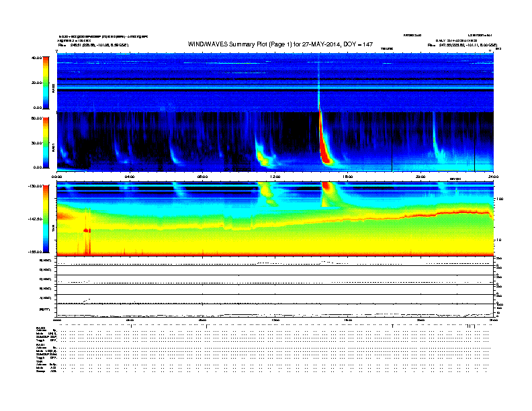Image resolution: width=532 pixels, height=411 pixels.
Task: Click the TNR color scale bar
Action: tap(46, 219)
